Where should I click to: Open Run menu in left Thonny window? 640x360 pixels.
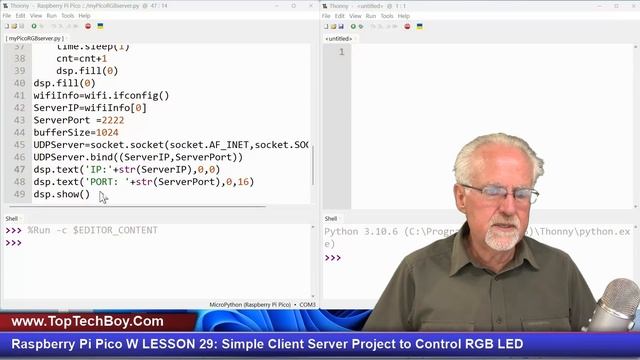(x=51, y=16)
